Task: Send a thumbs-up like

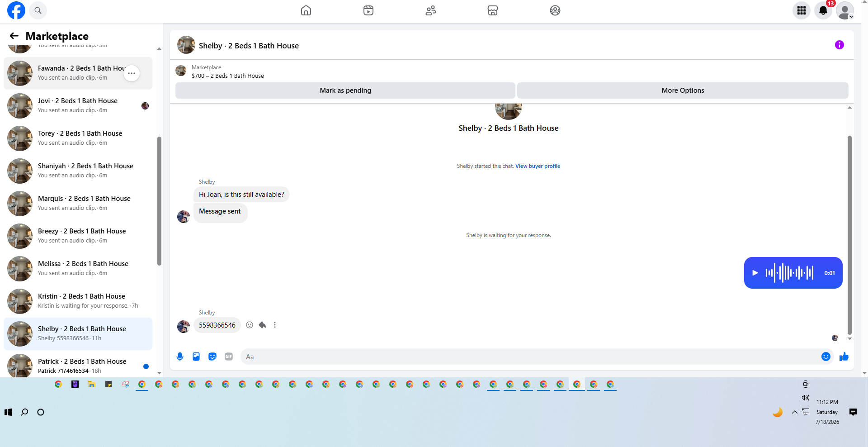Action: click(x=844, y=357)
